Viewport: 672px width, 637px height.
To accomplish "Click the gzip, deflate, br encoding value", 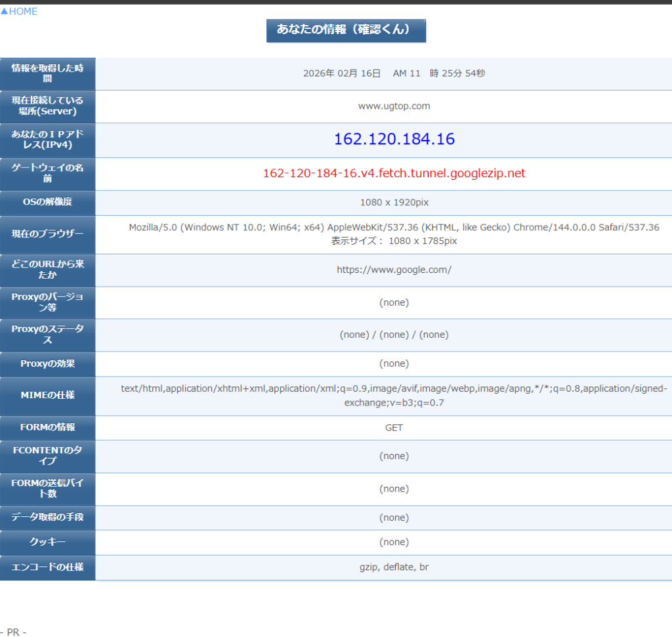I will pos(394,567).
